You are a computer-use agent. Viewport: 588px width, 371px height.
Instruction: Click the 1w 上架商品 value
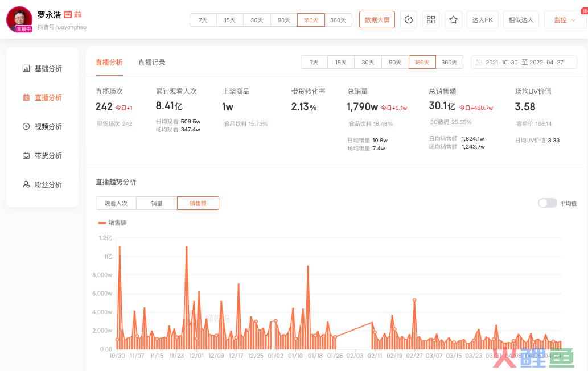click(228, 107)
